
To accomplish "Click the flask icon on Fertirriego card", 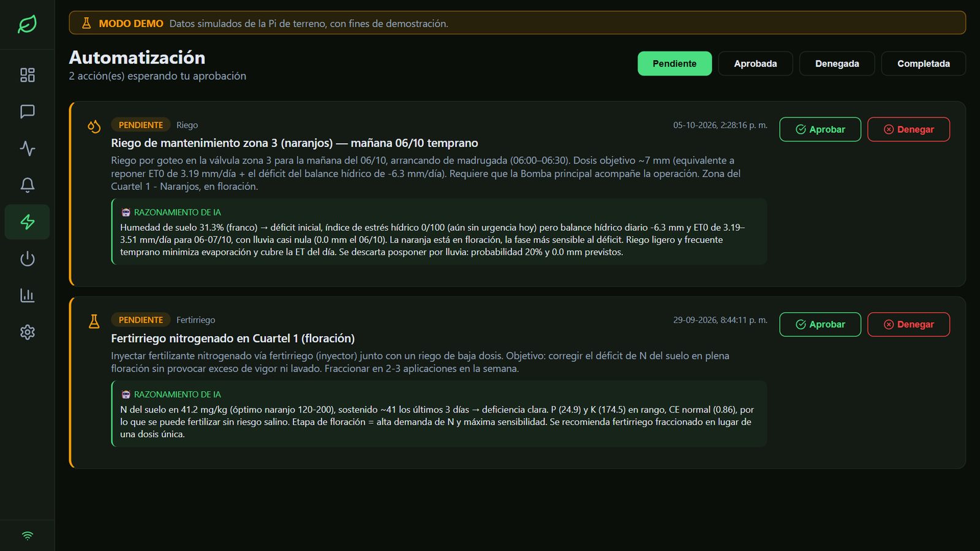I will pyautogui.click(x=94, y=321).
